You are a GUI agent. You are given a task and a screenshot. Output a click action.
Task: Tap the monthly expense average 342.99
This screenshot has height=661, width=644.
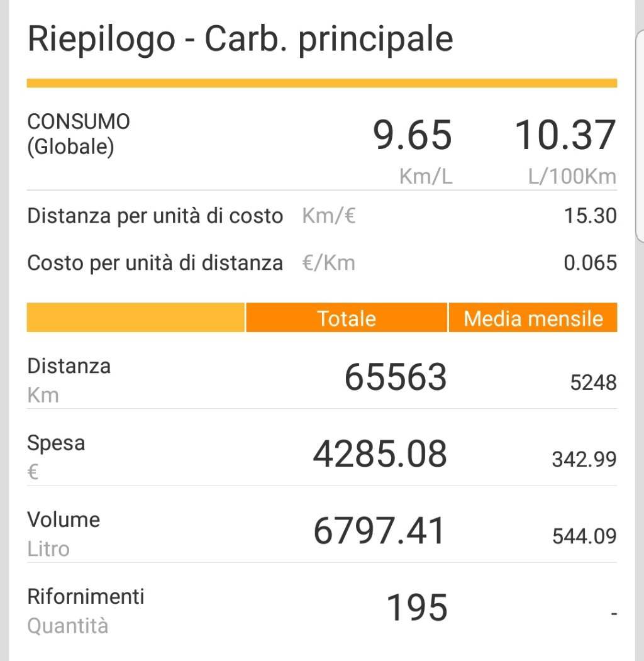coord(584,460)
